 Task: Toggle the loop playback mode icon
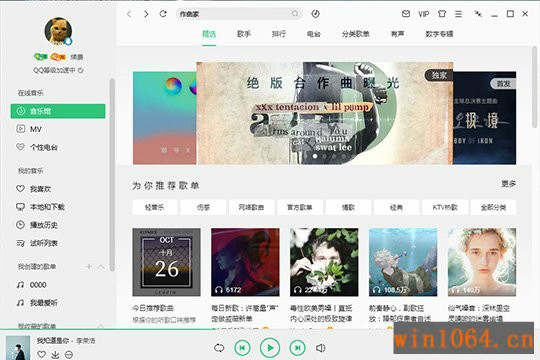tap(219, 348)
